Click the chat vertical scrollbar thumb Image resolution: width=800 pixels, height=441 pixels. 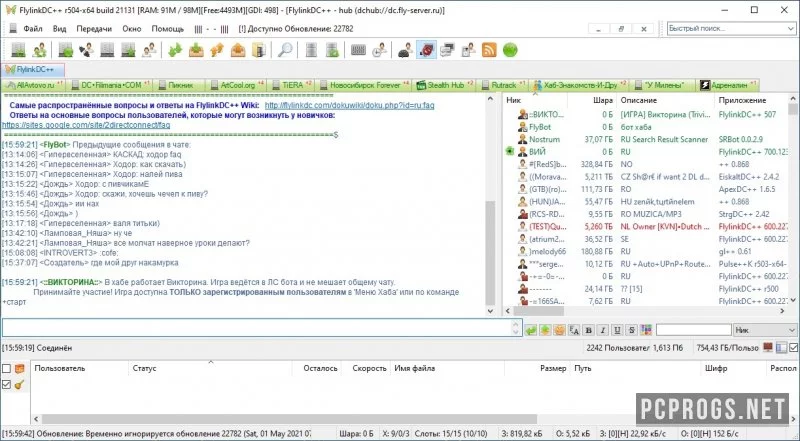click(490, 251)
